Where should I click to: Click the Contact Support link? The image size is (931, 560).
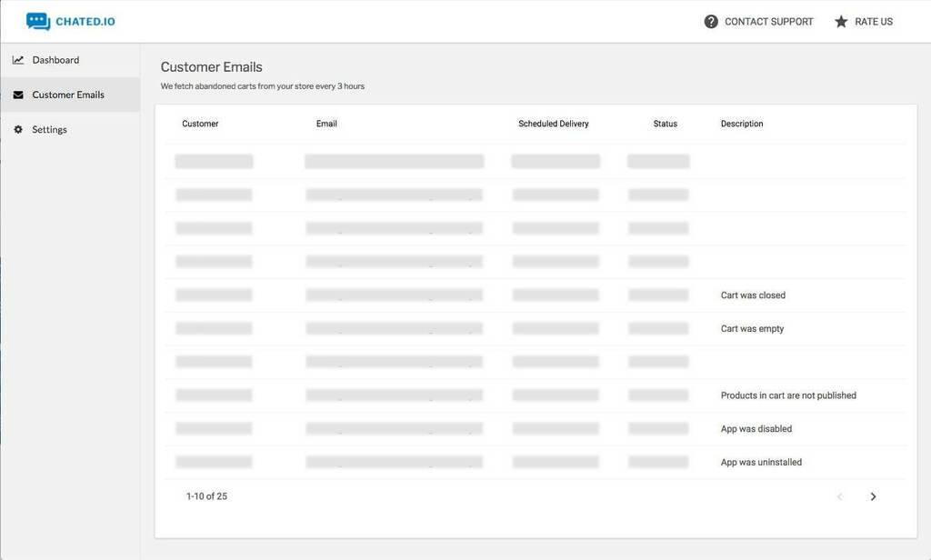click(x=768, y=22)
